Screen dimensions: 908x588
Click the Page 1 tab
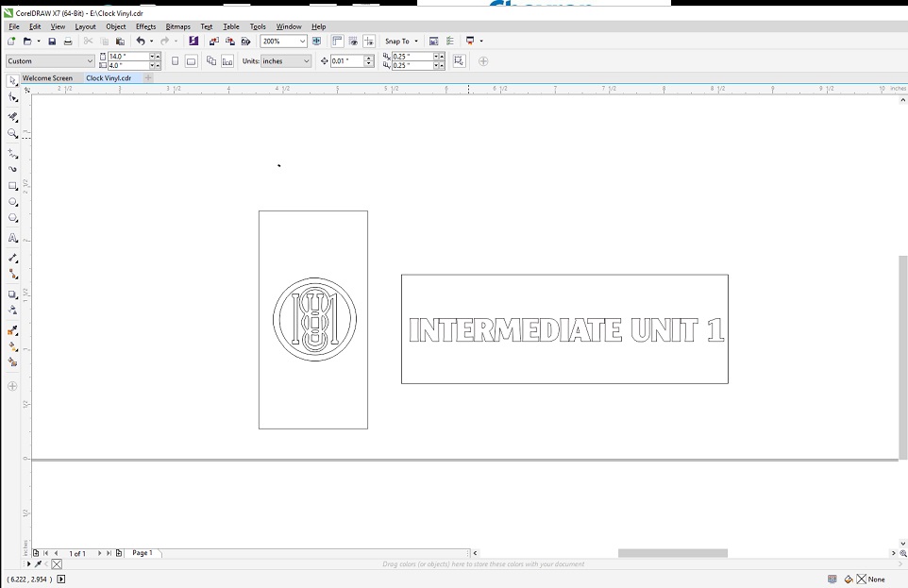pyautogui.click(x=142, y=553)
